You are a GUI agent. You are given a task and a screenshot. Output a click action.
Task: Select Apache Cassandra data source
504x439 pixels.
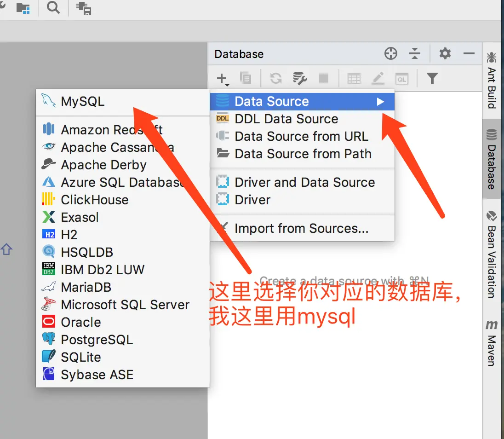click(x=122, y=147)
